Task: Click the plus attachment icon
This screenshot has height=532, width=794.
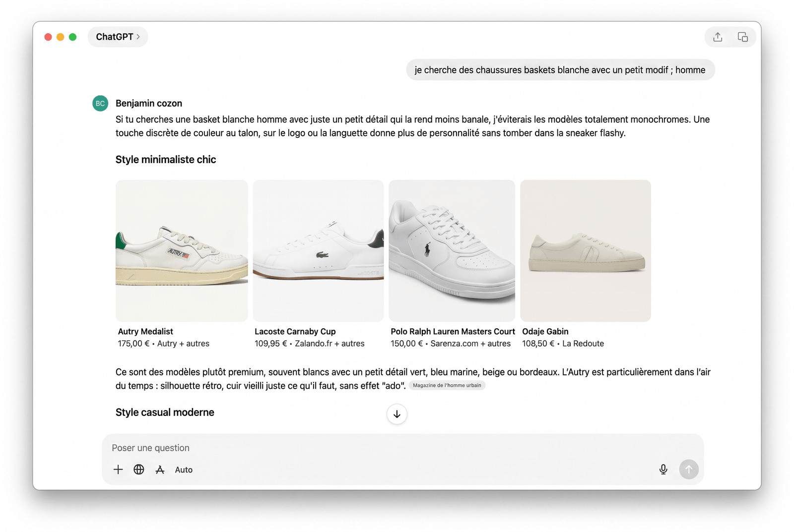Action: click(118, 470)
